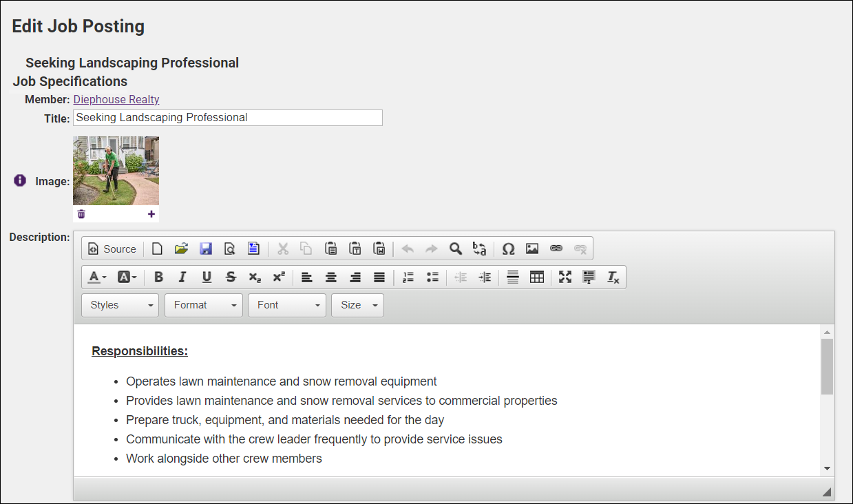Screen dimensions: 853x504
Task: Add an image with the plus icon
Action: tap(151, 214)
